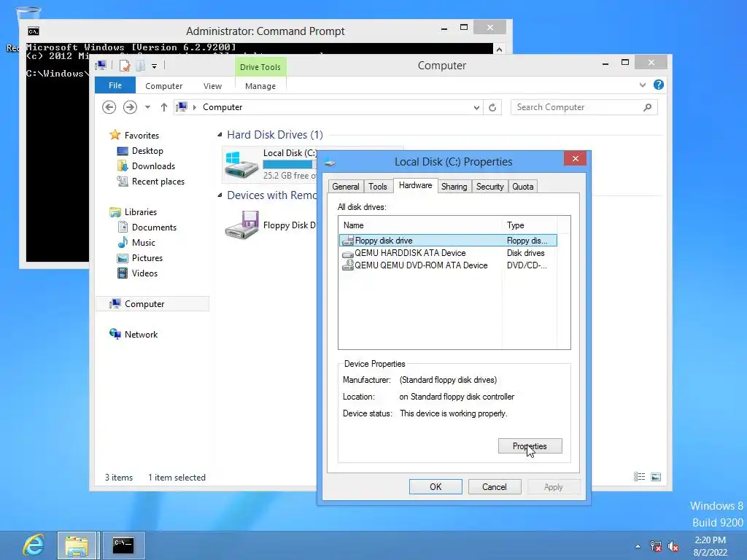Sort drives by the Type column header
The width and height of the screenshot is (747, 560).
pyautogui.click(x=530, y=225)
